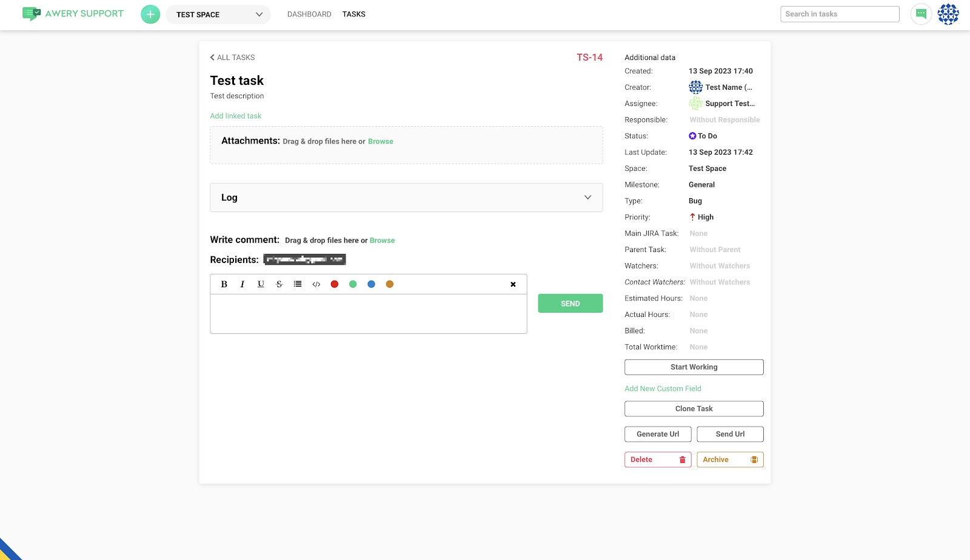970x560 pixels.
Task: Go back to All Tasks
Action: [x=232, y=58]
